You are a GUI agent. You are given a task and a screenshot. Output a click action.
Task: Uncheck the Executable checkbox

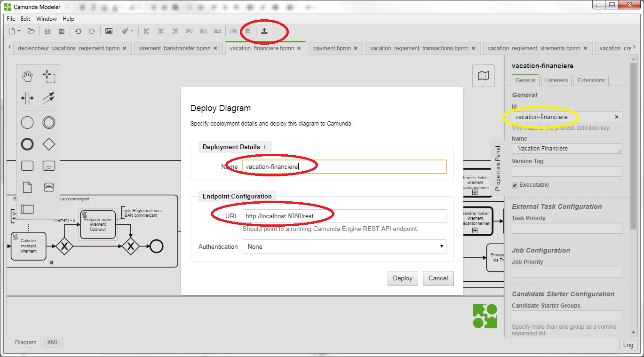click(515, 185)
